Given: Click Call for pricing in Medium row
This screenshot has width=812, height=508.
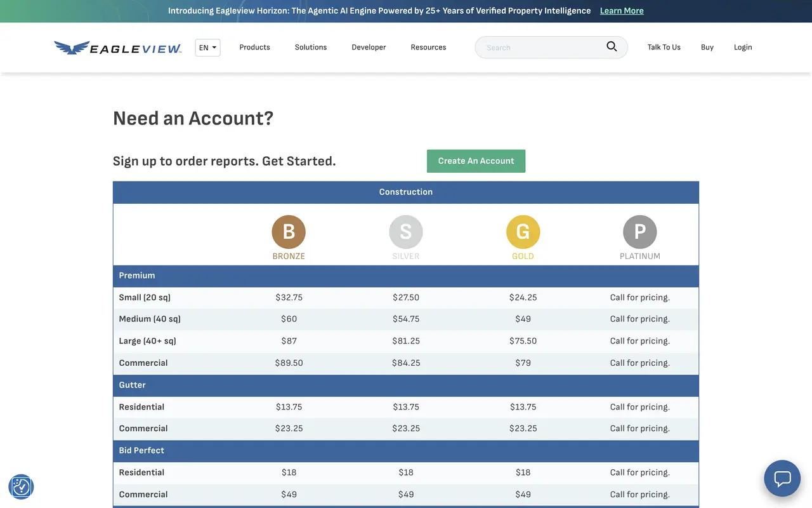Looking at the screenshot, I should point(640,319).
